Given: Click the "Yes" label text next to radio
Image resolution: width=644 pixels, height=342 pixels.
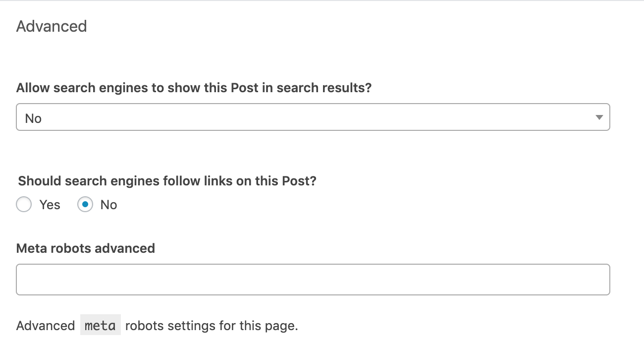Looking at the screenshot, I should (50, 205).
